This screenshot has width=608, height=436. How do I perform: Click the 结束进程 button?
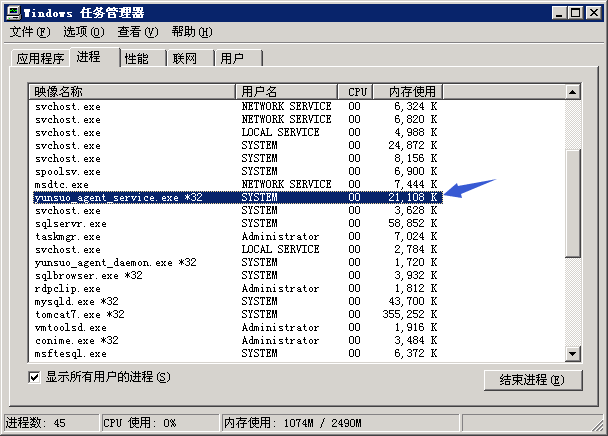point(531,380)
